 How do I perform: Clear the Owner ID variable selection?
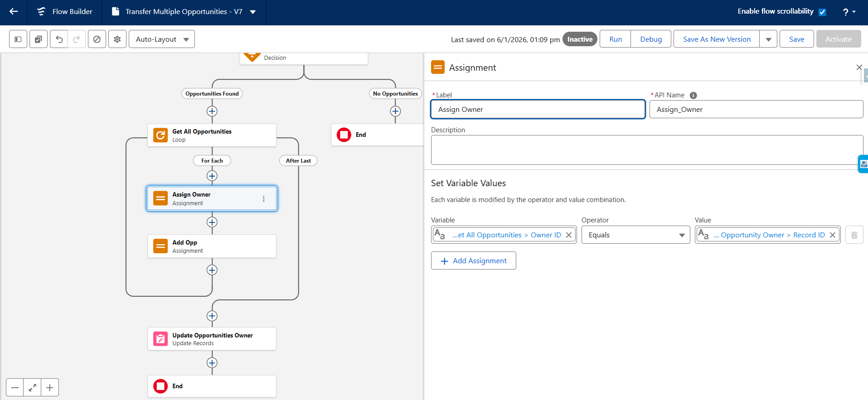[569, 235]
